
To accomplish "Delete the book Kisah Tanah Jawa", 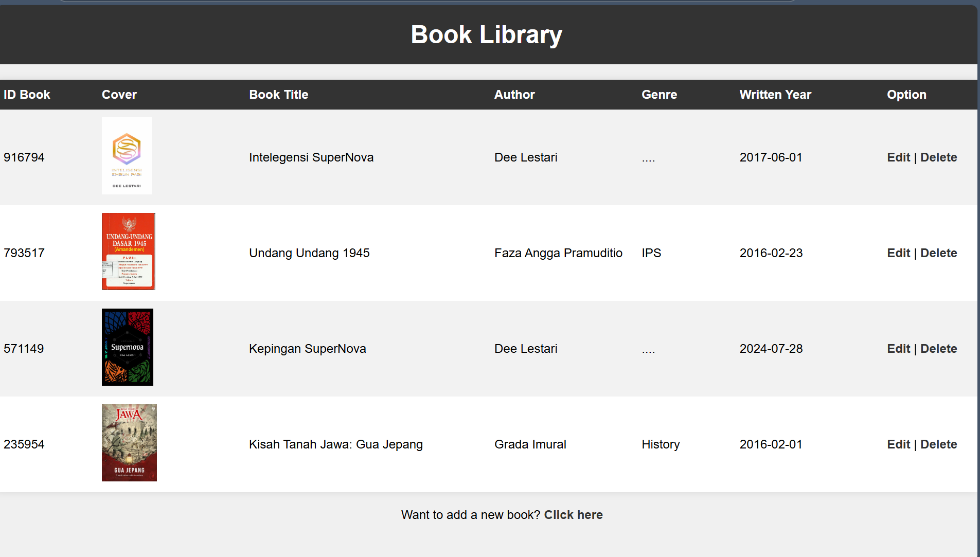I will [938, 444].
